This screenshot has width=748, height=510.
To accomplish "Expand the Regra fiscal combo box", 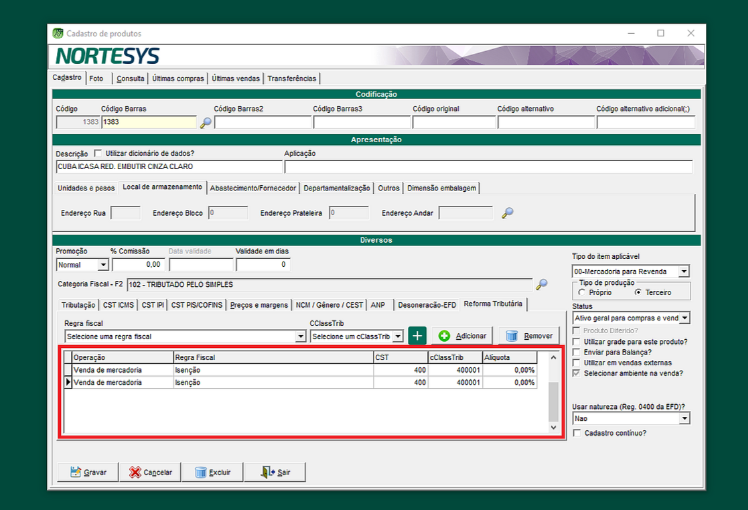I will (300, 337).
